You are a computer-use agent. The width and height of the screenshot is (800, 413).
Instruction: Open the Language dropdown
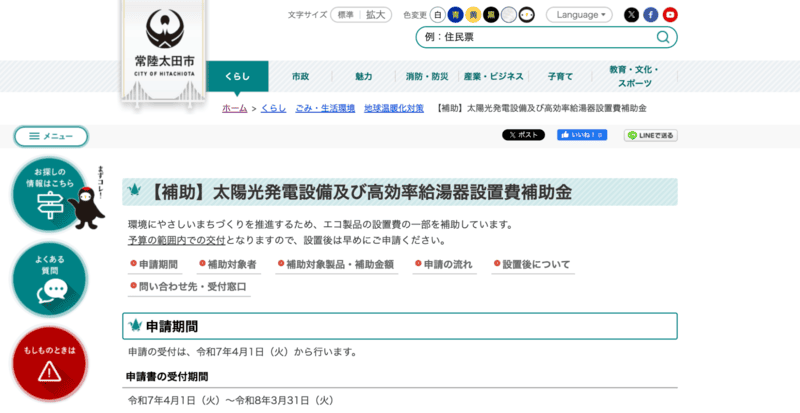579,15
